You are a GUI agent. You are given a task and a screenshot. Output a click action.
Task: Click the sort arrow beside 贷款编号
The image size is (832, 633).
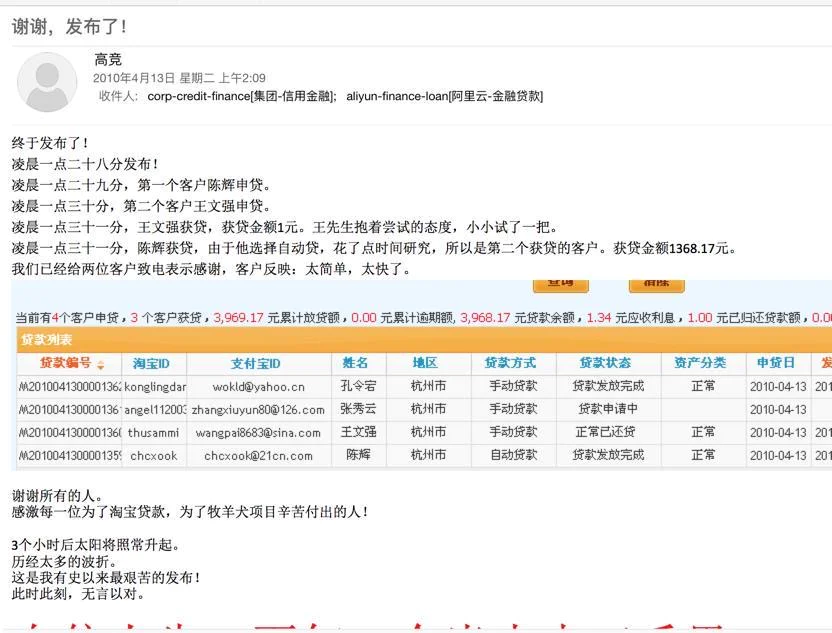[x=101, y=364]
